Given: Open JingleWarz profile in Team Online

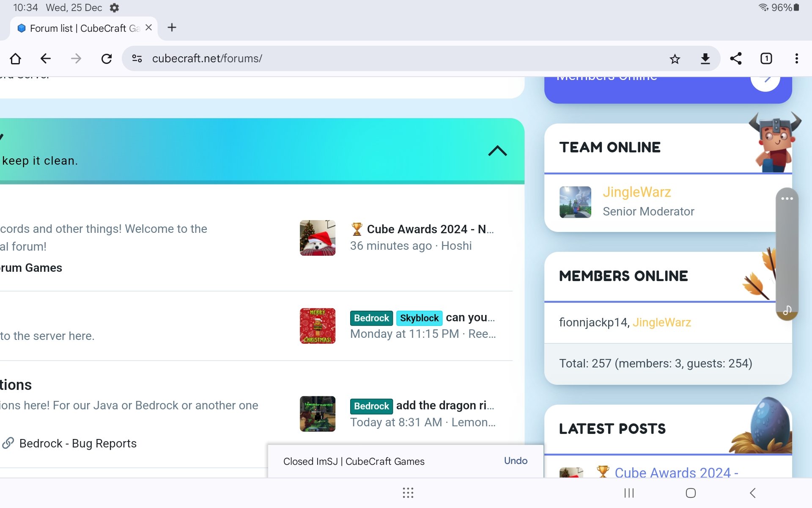Looking at the screenshot, I should click(637, 192).
